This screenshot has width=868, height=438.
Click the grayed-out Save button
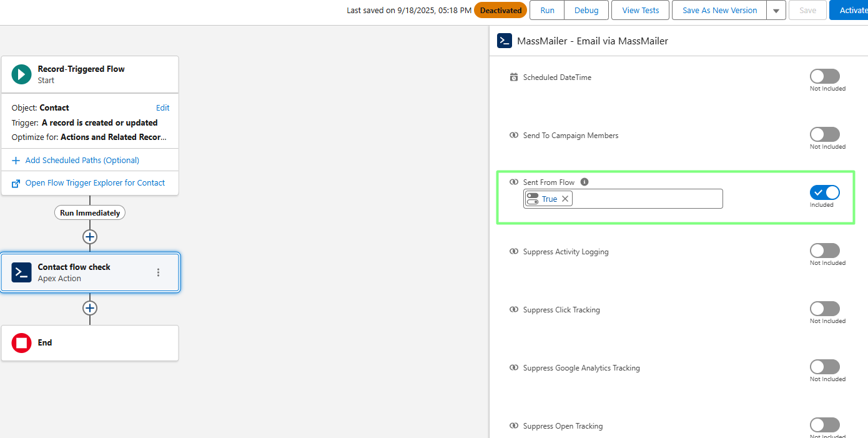coord(807,10)
